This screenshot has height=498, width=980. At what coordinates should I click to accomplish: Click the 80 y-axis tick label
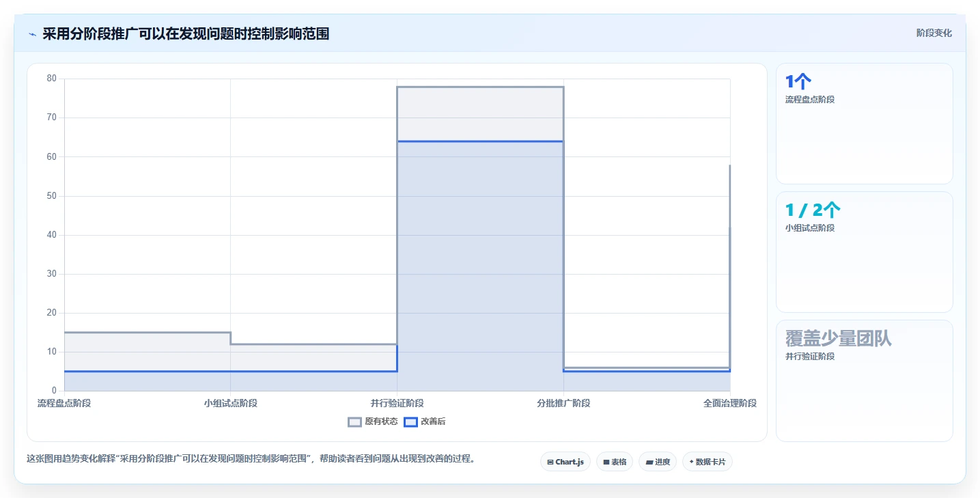tap(52, 79)
